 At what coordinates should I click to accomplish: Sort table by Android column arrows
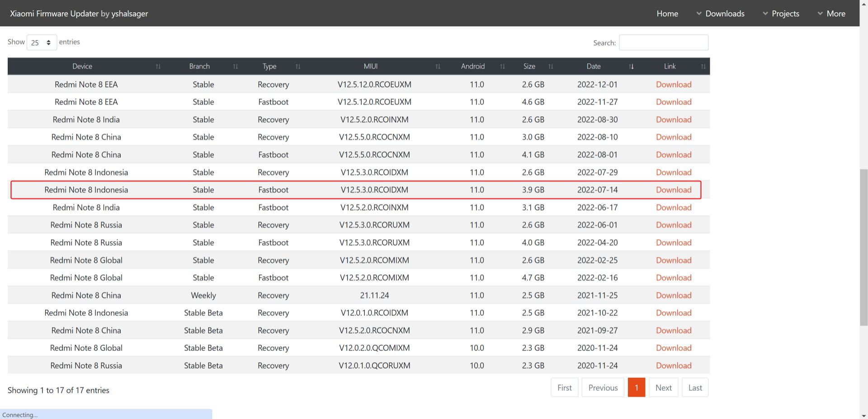[x=502, y=67]
